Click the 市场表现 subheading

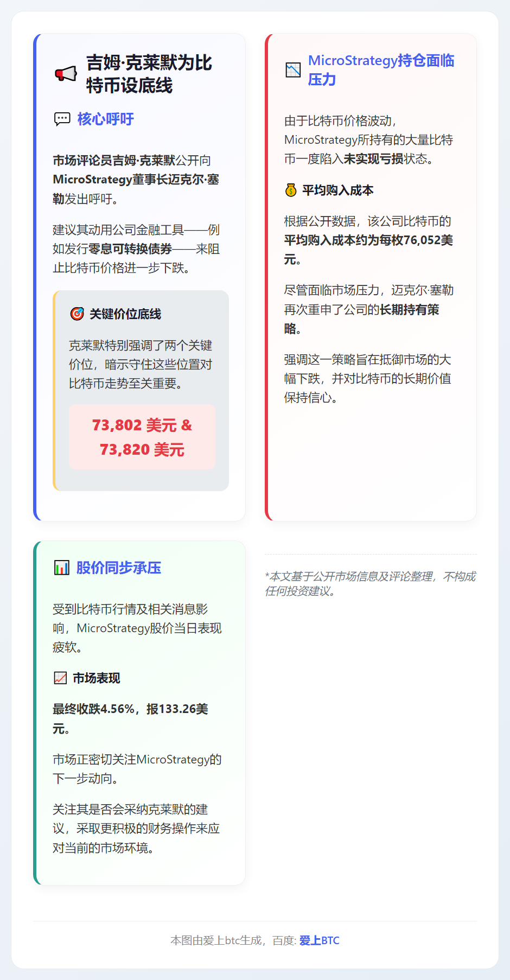(x=97, y=678)
